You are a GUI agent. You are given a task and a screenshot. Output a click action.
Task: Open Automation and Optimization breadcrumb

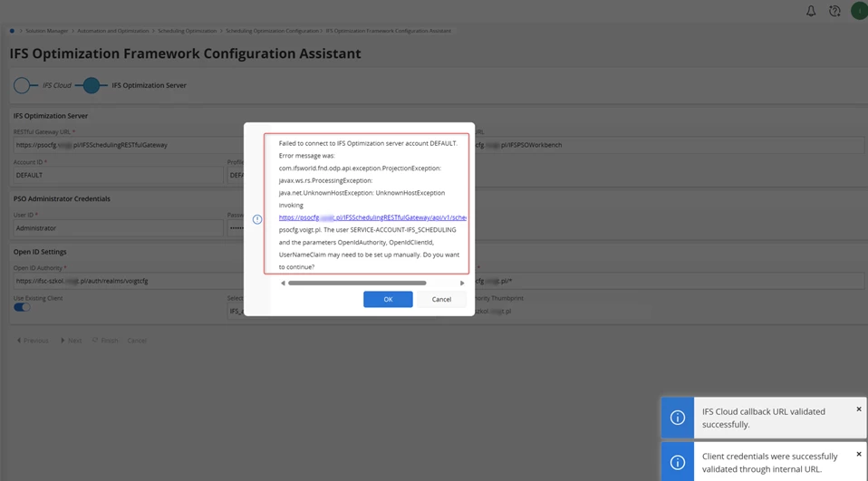pos(113,31)
